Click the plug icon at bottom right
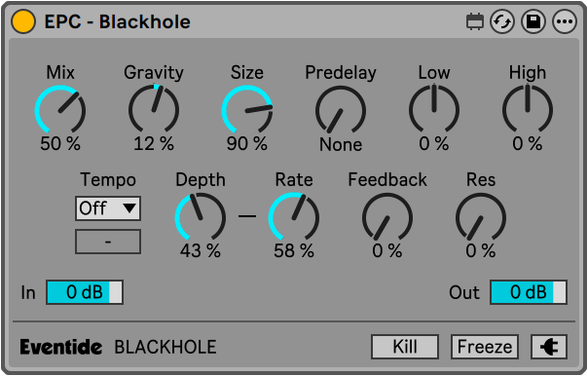 [x=549, y=347]
